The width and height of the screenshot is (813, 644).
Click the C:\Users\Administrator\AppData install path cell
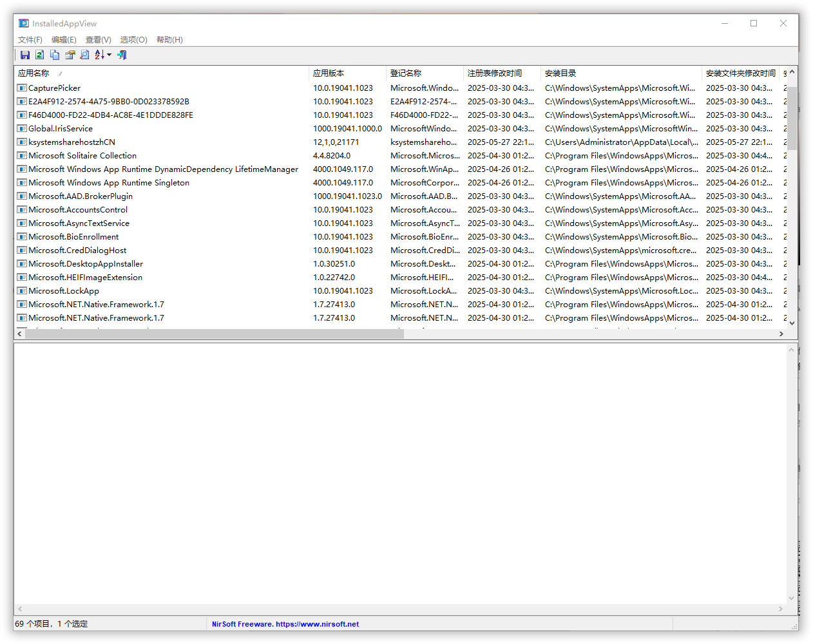point(622,142)
